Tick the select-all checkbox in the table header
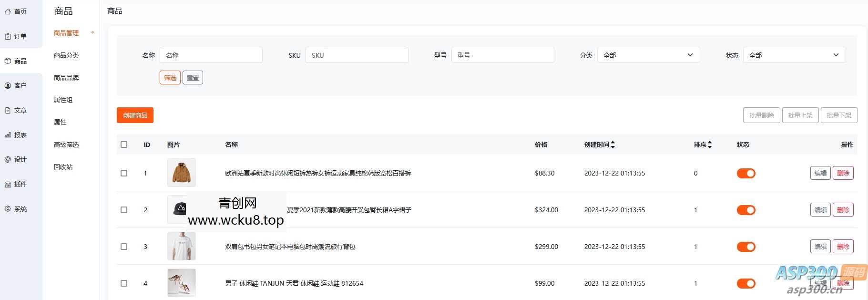The height and width of the screenshot is (300, 868). coord(124,145)
